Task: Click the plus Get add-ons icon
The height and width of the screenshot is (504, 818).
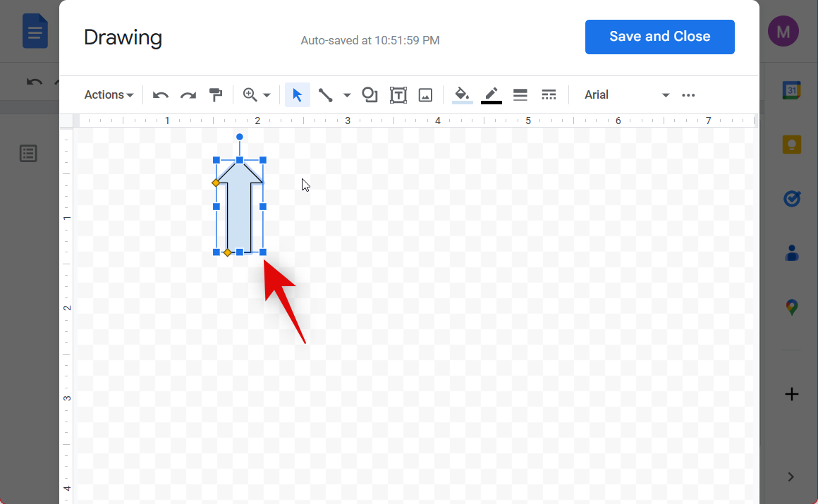Action: point(791,394)
